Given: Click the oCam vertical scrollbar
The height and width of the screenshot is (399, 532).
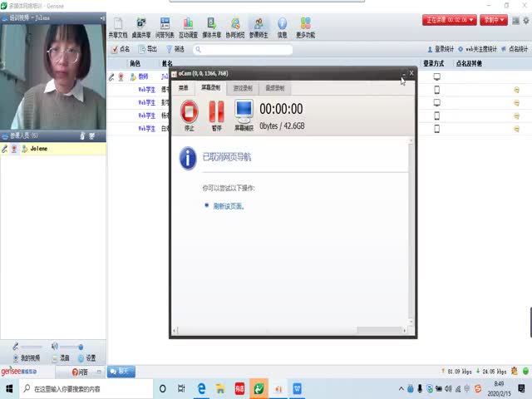Looking at the screenshot, I should pyautogui.click(x=411, y=231).
